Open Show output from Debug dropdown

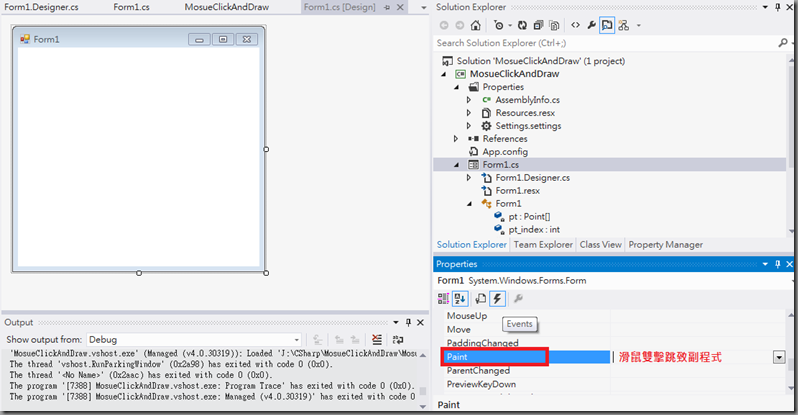coord(296,340)
